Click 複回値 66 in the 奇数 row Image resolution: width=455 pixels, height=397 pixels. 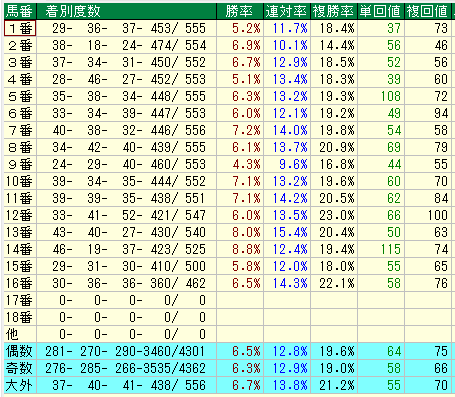coord(441,368)
